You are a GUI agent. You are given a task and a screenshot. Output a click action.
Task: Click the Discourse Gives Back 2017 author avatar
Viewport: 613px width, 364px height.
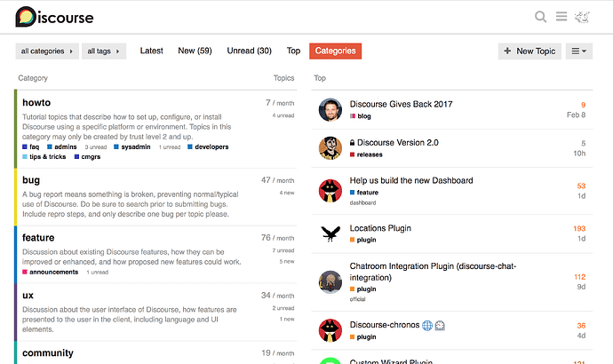tap(330, 109)
